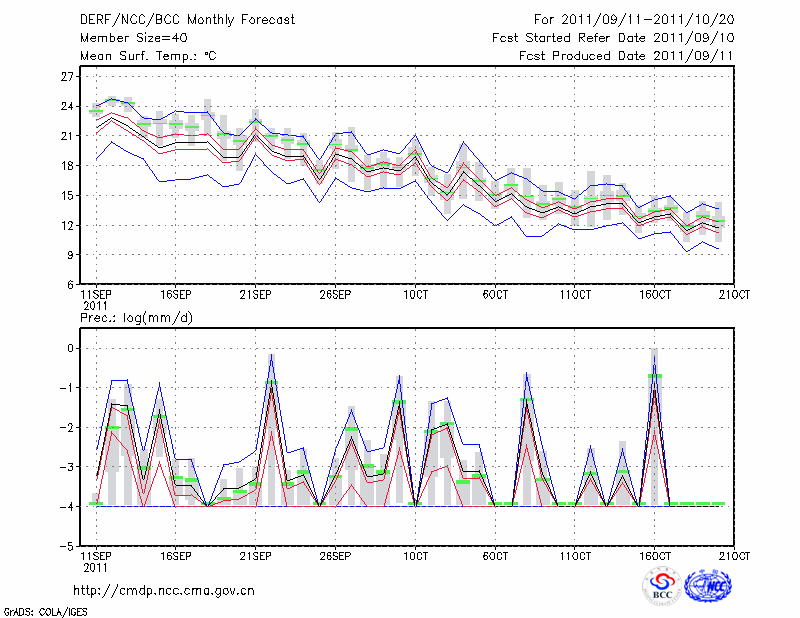Image resolution: width=800 pixels, height=618 pixels.
Task: Click 21SEP on the temperature chart axis
Action: coord(255,294)
